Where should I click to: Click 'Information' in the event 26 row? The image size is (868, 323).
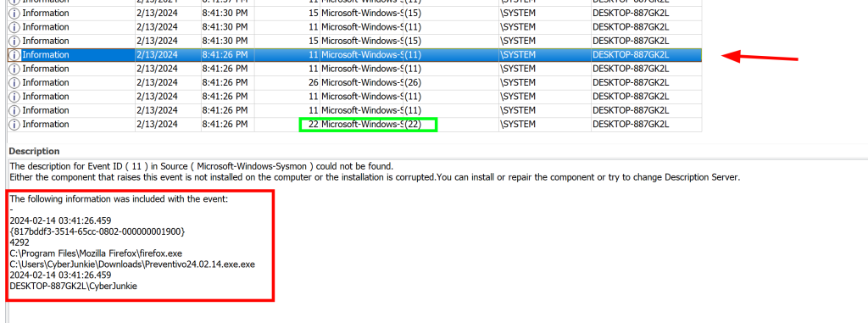(46, 82)
